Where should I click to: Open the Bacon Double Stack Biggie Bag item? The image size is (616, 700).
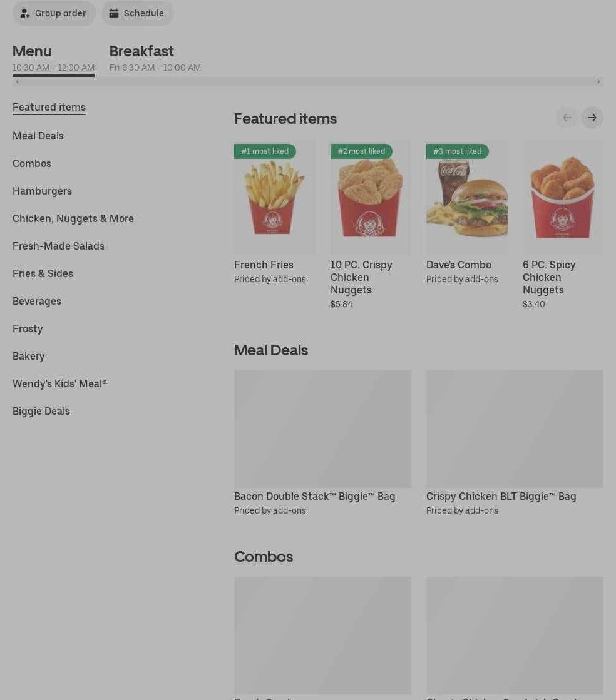[322, 444]
